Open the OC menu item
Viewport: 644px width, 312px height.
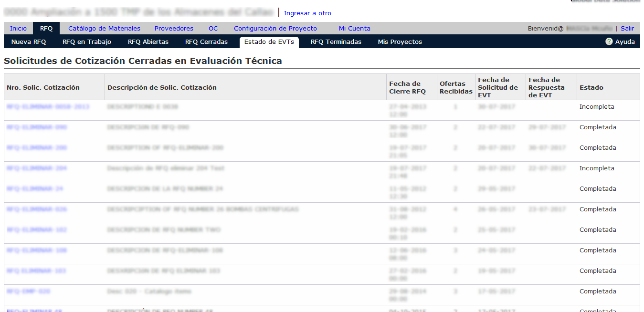[213, 28]
